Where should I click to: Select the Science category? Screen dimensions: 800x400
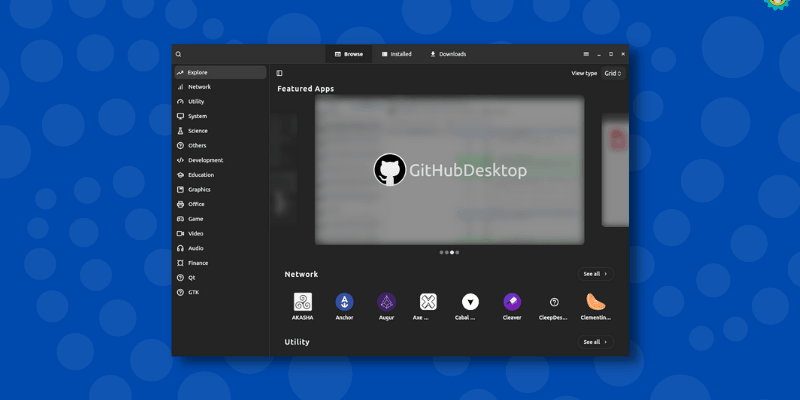pos(220,131)
